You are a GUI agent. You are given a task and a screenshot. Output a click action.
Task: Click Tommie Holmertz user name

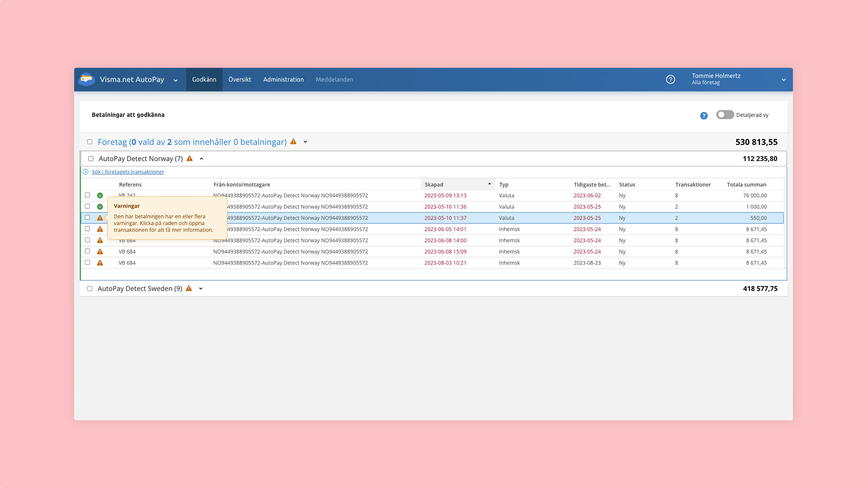[716, 76]
